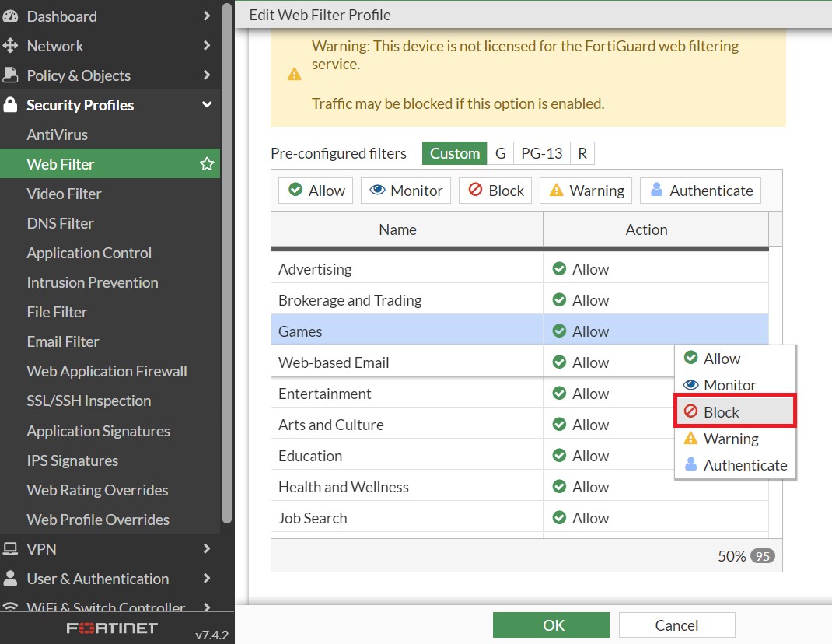Click green check icon in Games row
The height and width of the screenshot is (644, 832).
(x=559, y=331)
